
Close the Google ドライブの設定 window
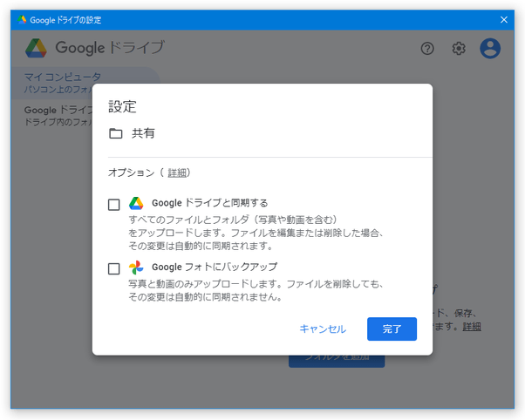(504, 20)
